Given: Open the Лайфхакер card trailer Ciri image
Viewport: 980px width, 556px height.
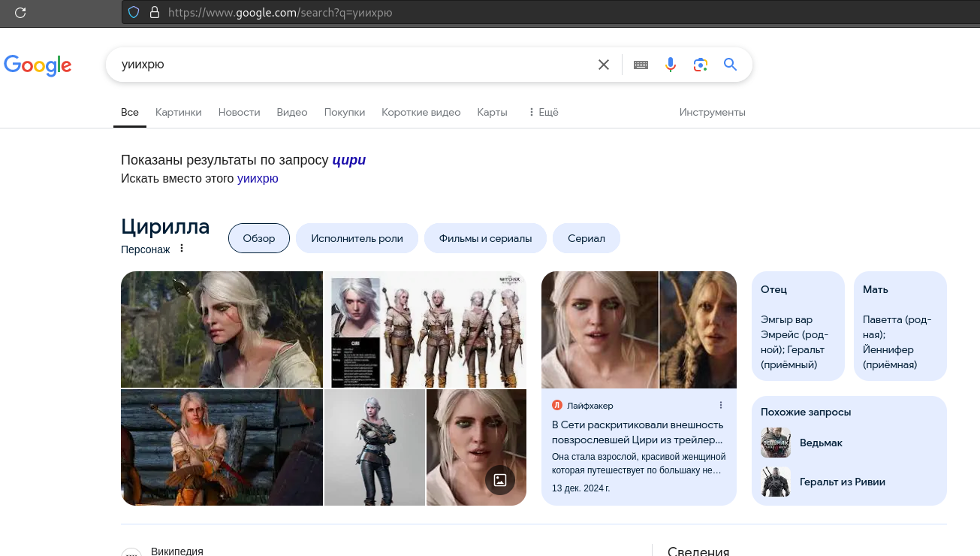Looking at the screenshot, I should pos(600,330).
